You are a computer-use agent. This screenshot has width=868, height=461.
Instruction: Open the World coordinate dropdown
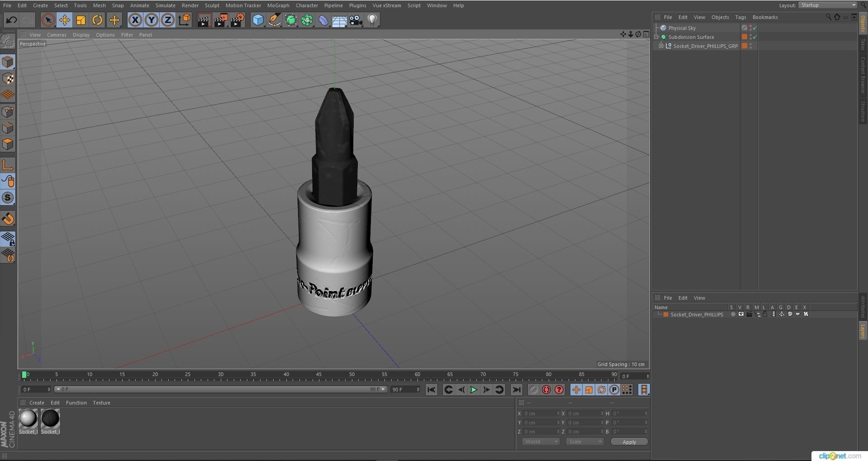tap(541, 442)
